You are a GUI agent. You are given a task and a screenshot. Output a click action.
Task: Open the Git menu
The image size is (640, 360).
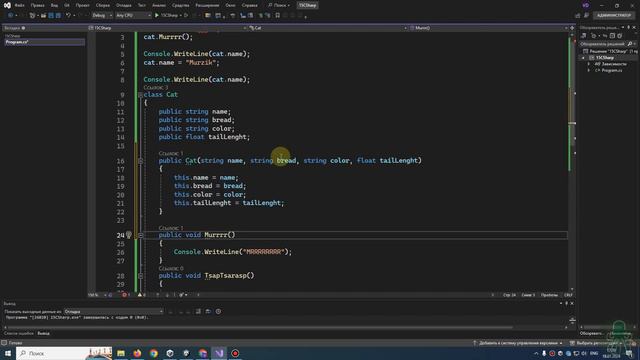click(67, 5)
